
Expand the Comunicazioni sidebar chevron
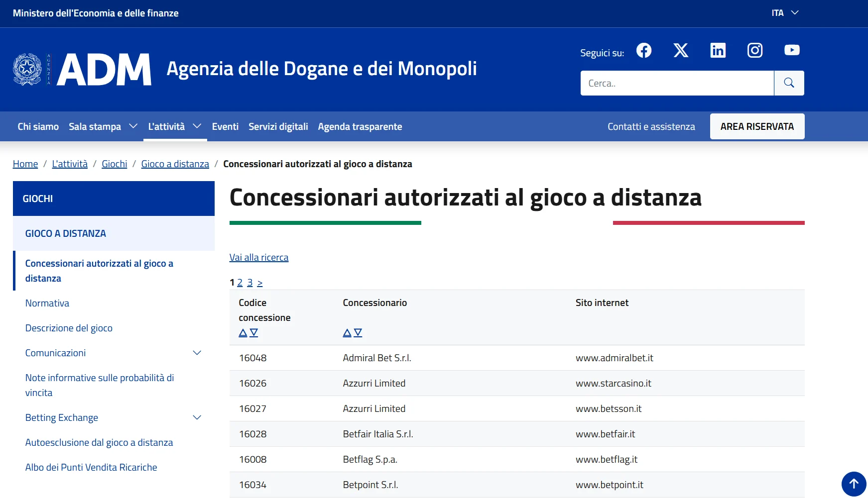[x=197, y=353]
